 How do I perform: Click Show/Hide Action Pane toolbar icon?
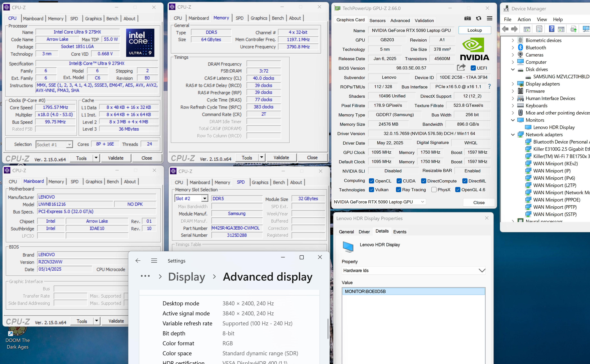click(x=561, y=29)
